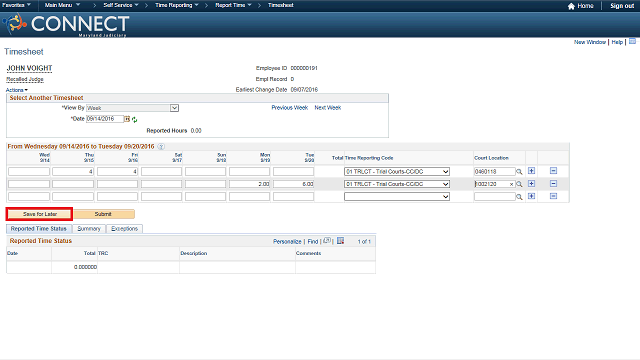
Task: Look up court location for 1002130 row
Action: (x=519, y=184)
